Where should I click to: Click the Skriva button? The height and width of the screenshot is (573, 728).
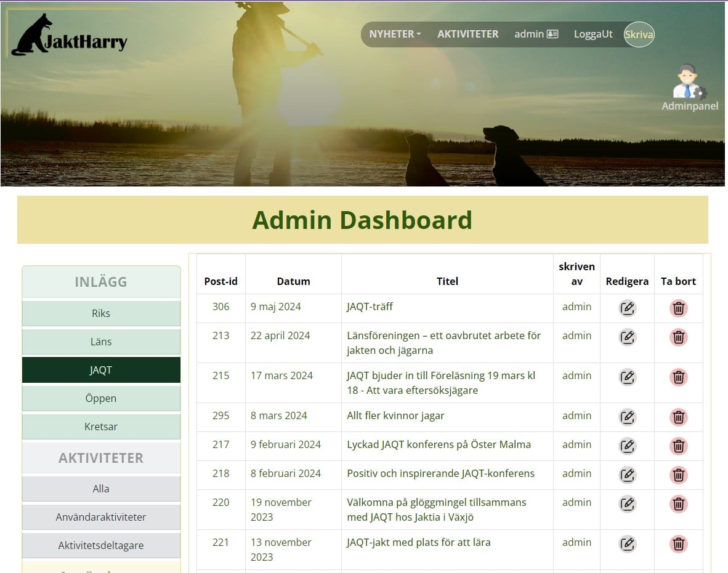(x=639, y=34)
